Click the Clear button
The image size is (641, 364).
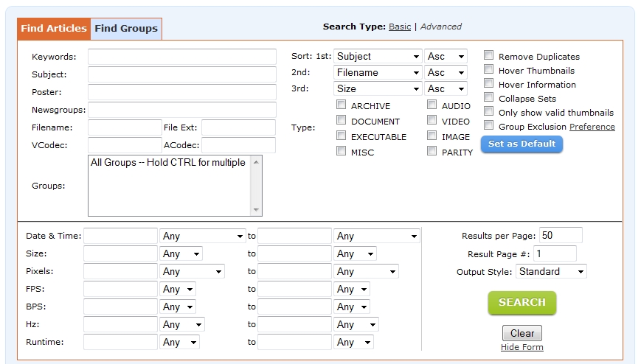click(522, 333)
